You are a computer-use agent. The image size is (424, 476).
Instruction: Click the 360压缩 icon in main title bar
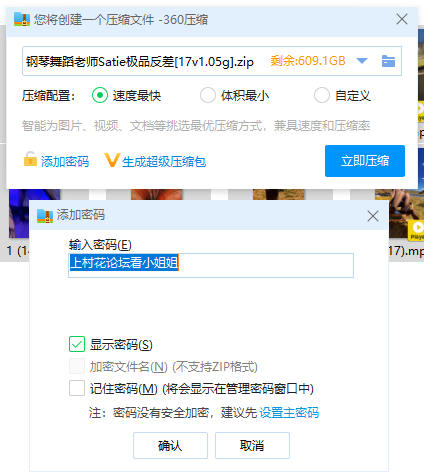[22, 19]
